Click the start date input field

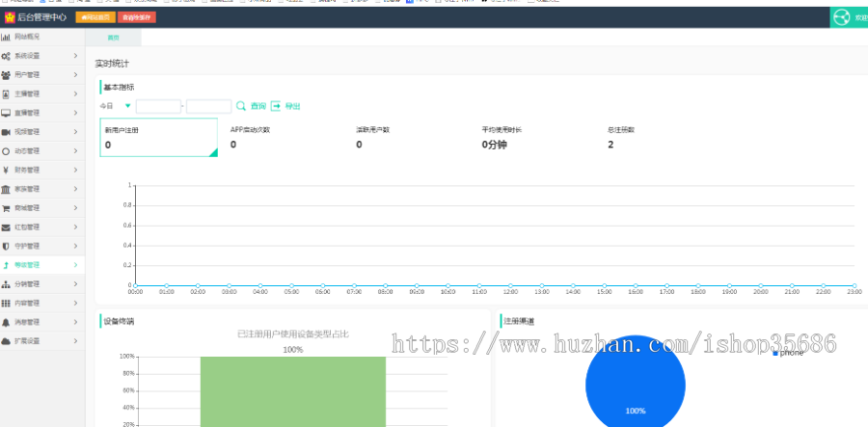tap(158, 106)
